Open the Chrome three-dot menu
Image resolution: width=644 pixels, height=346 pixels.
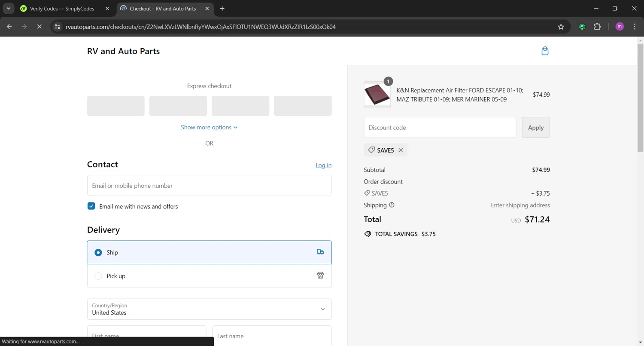635,27
